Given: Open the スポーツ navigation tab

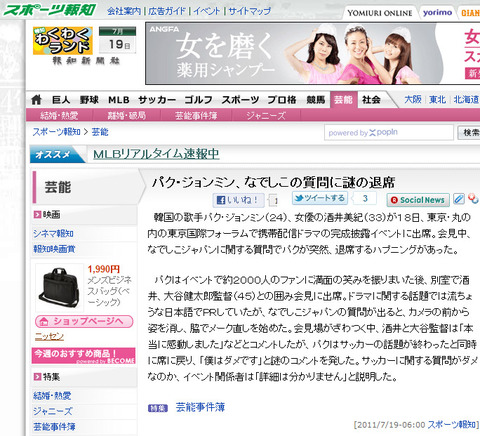Looking at the screenshot, I should coord(240,99).
